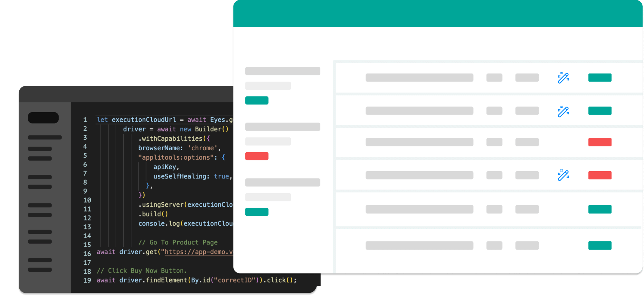Click the "correctID" string in the last code line
The height and width of the screenshot is (307, 644).
234,280
